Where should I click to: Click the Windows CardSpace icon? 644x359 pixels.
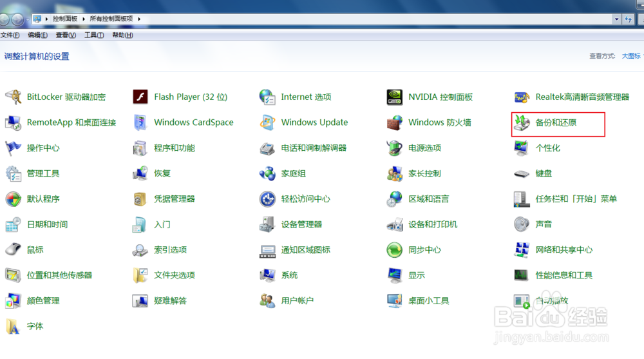tap(140, 122)
